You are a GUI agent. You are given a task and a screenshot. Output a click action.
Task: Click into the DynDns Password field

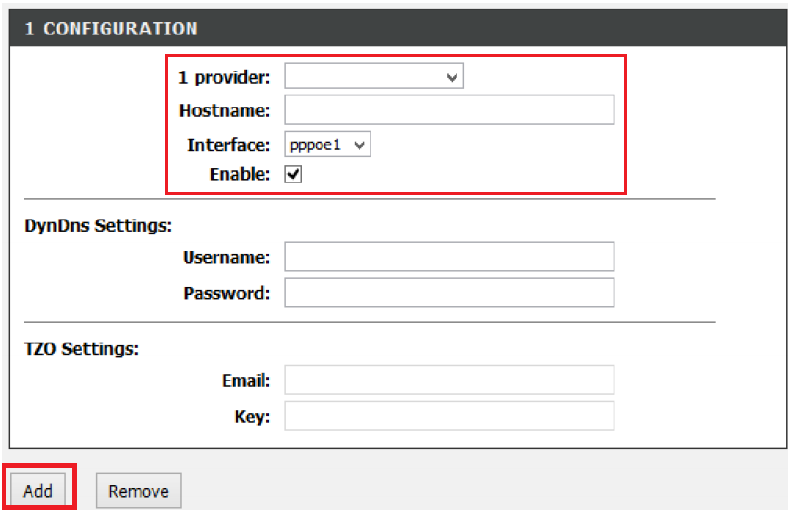[x=449, y=292]
